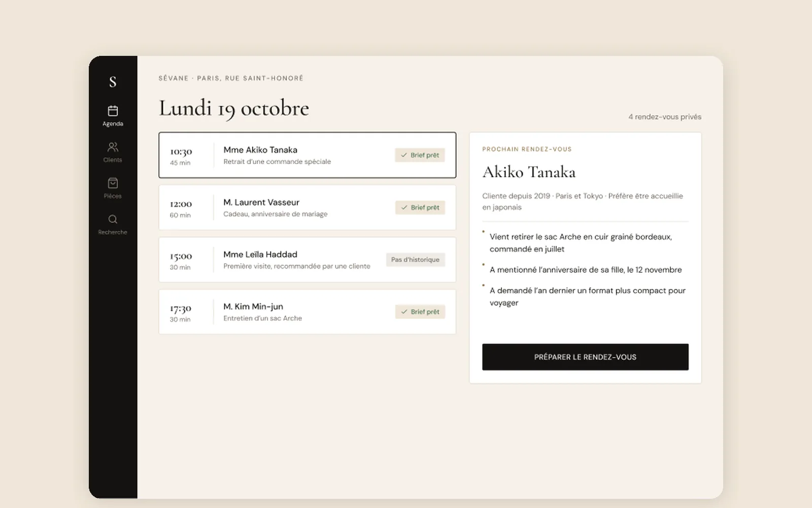Screen dimensions: 812x508
Task: Click the Pas d'historique badge
Action: click(x=415, y=260)
